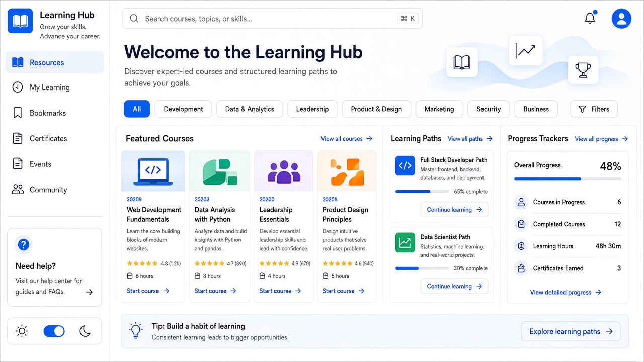The height and width of the screenshot is (362, 644).
Task: Click the Data Scientist Path chart icon
Action: coord(405,242)
